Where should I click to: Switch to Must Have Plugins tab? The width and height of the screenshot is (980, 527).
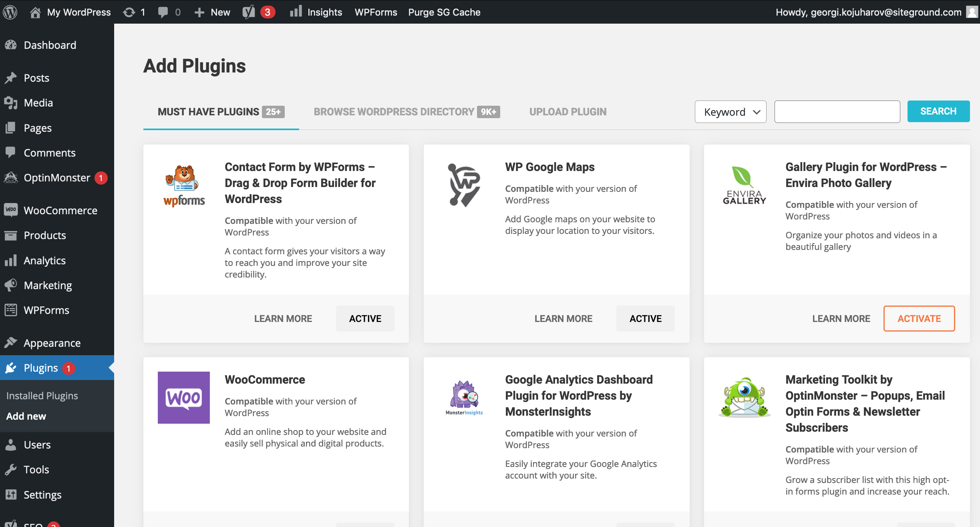click(x=221, y=112)
